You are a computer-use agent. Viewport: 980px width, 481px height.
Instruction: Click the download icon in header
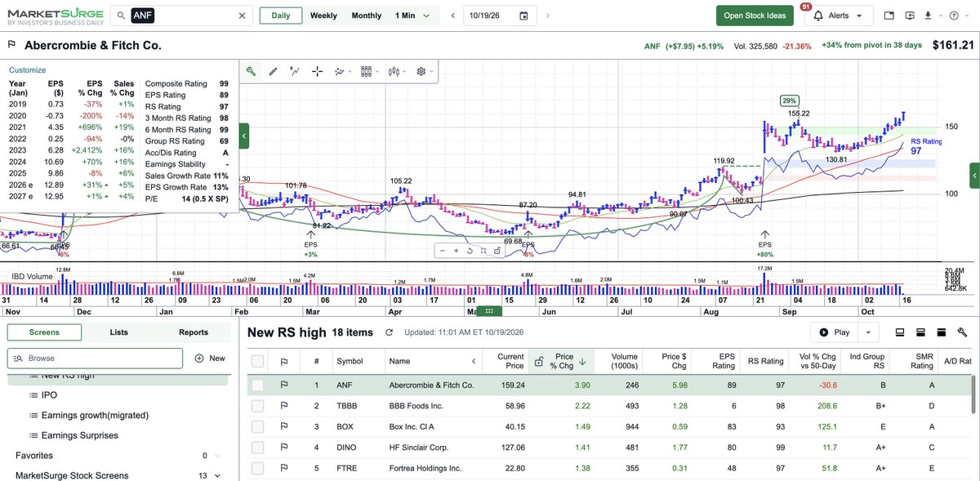(x=929, y=16)
